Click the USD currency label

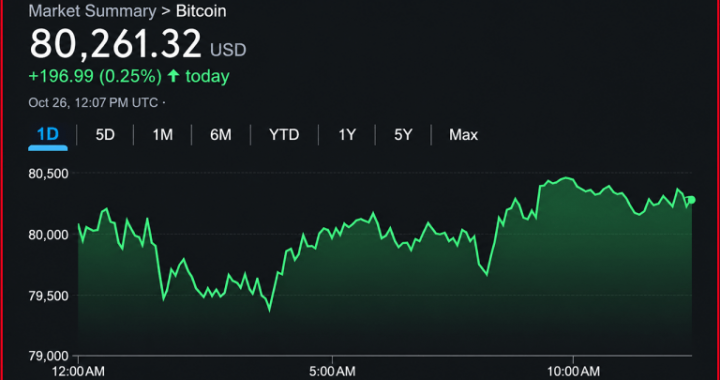tap(228, 50)
